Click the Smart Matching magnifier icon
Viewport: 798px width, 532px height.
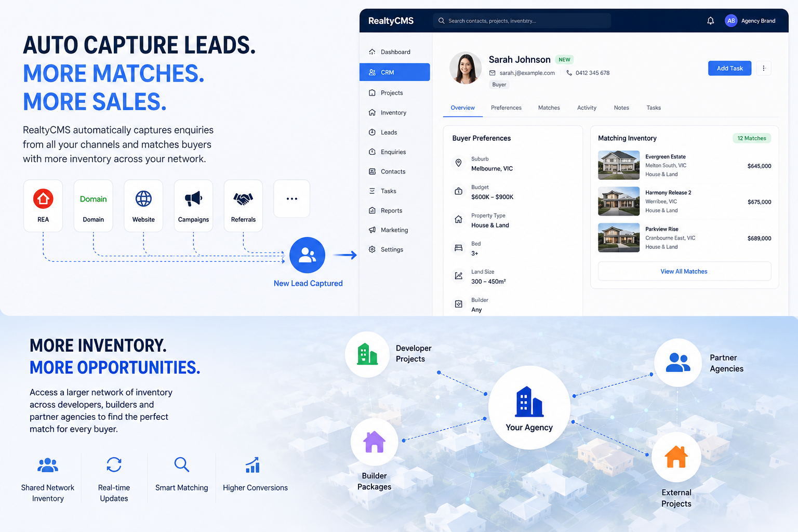pyautogui.click(x=182, y=464)
